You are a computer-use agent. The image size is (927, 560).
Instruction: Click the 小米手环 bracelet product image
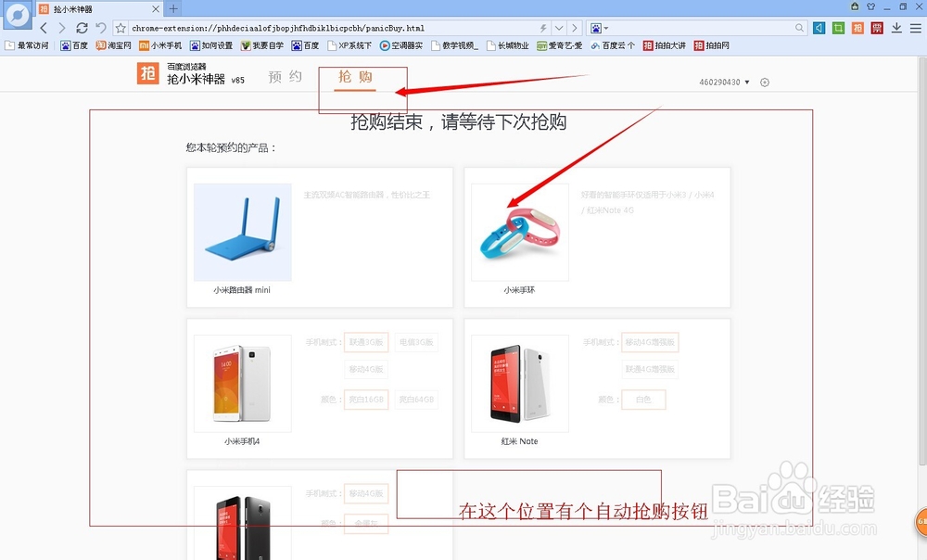point(520,233)
